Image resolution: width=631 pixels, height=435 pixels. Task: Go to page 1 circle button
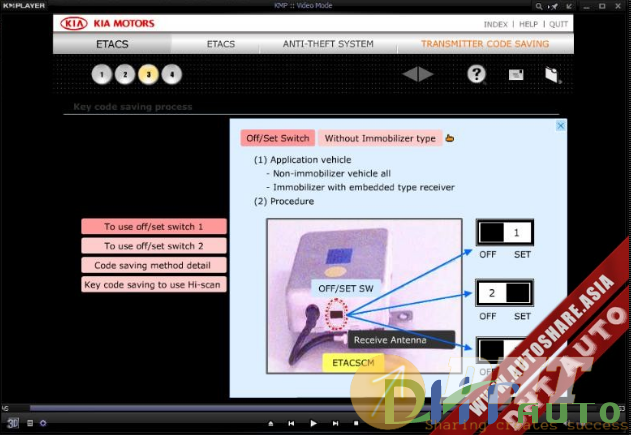pos(102,74)
